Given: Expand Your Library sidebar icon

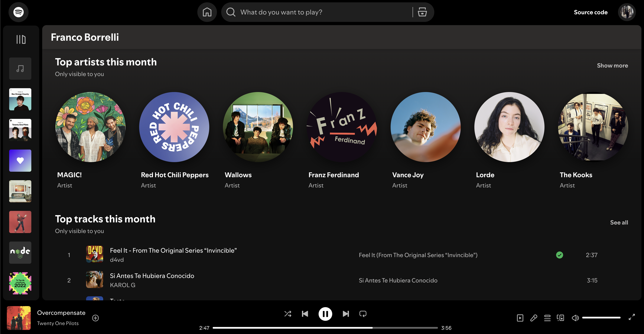Looking at the screenshot, I should (21, 39).
